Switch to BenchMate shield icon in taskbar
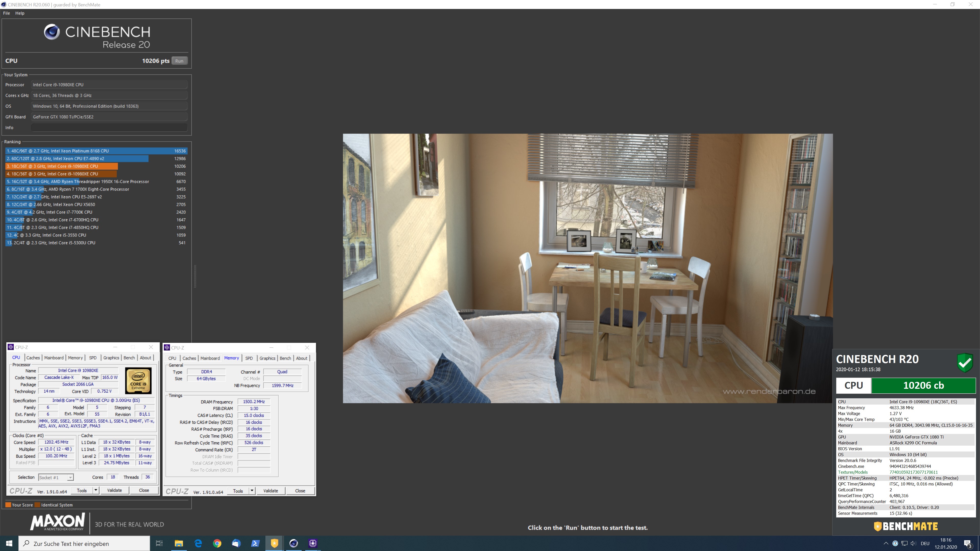Screen dimensions: 980x551 pyautogui.click(x=274, y=543)
